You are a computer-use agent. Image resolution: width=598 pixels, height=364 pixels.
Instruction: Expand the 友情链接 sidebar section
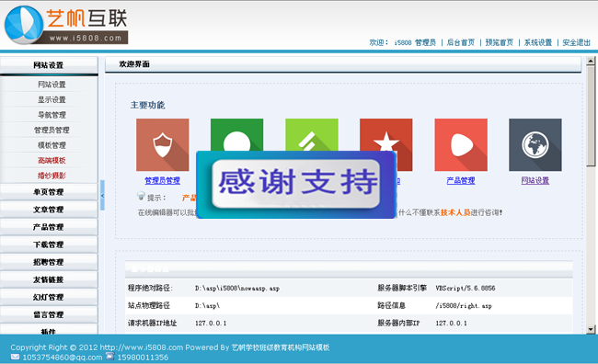(49, 279)
